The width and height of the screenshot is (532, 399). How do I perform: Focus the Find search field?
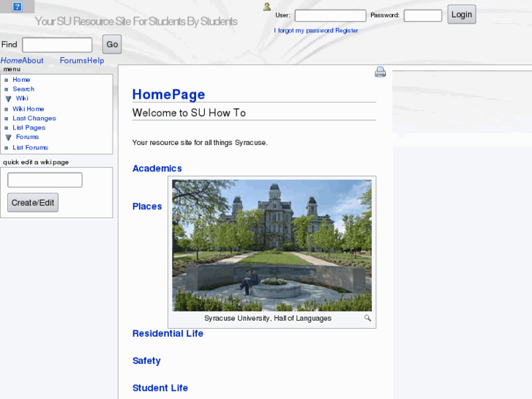[57, 45]
